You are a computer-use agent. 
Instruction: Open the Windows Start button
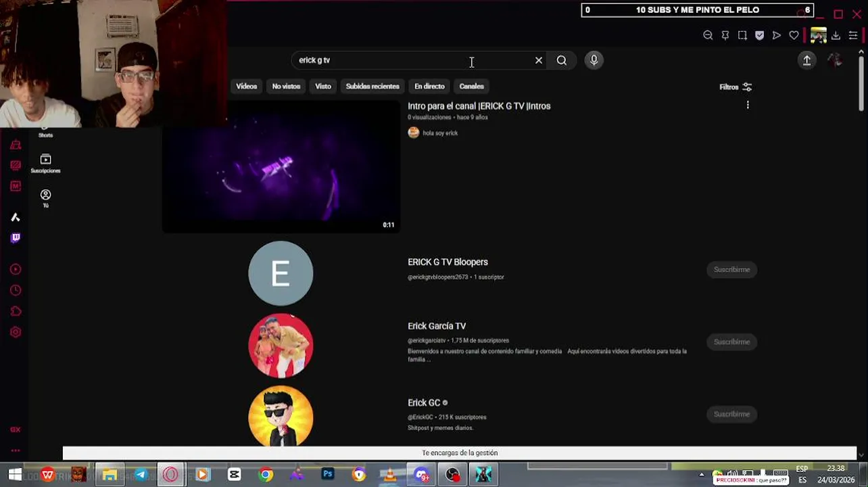(15, 475)
